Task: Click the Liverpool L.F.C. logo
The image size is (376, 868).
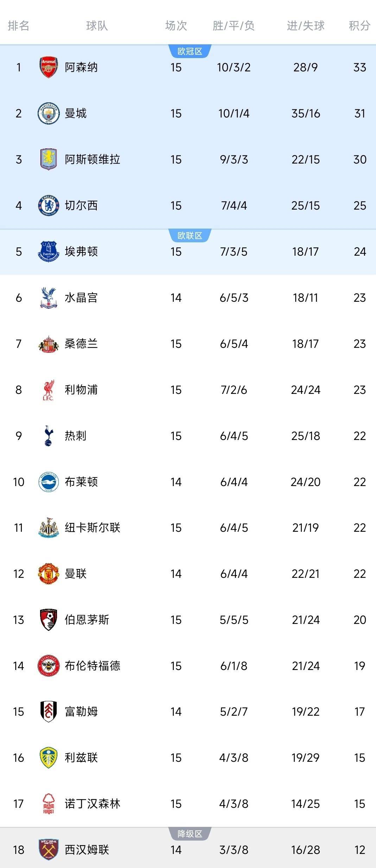Action: (49, 389)
